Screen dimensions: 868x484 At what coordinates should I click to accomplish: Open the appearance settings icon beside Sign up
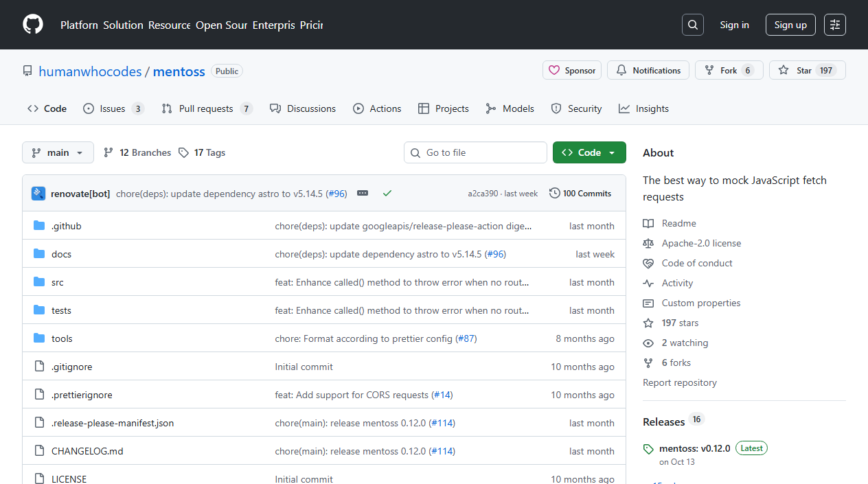click(x=835, y=25)
